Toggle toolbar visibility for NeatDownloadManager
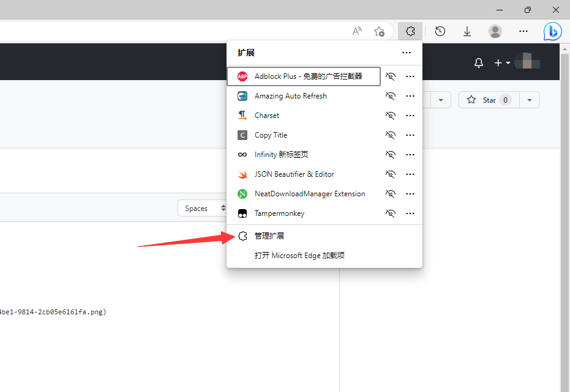 (391, 194)
